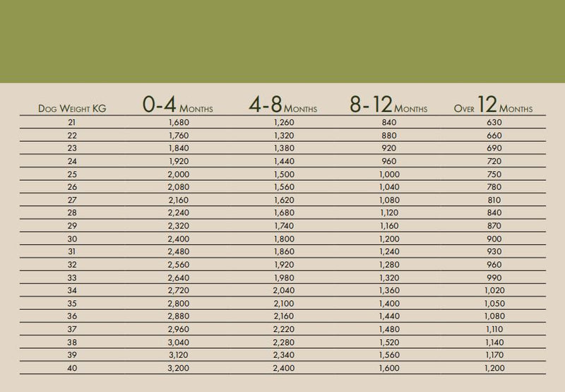565x392 pixels.
Task: Click the Over 12 Months column header
Action: [x=493, y=106]
